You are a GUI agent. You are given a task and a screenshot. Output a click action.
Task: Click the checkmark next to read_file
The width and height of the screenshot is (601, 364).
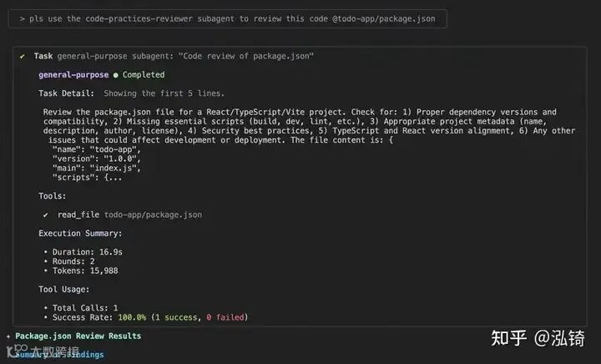click(46, 215)
